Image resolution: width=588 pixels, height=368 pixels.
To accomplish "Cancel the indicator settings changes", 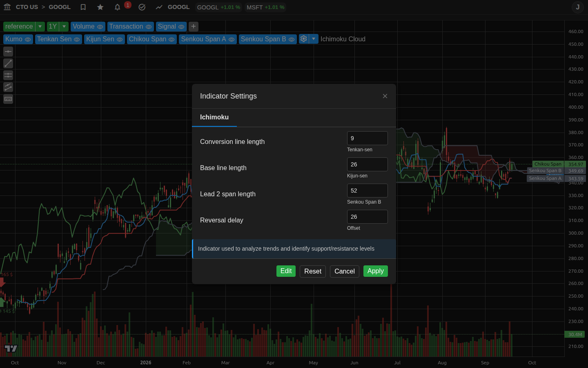I will tap(345, 272).
